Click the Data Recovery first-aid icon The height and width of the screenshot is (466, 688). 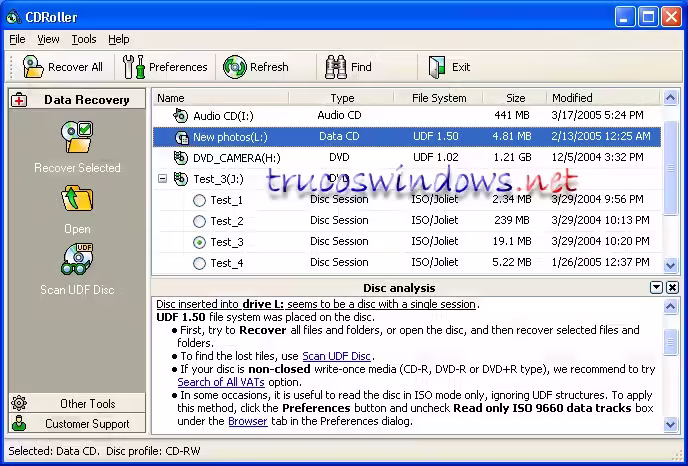coord(19,100)
